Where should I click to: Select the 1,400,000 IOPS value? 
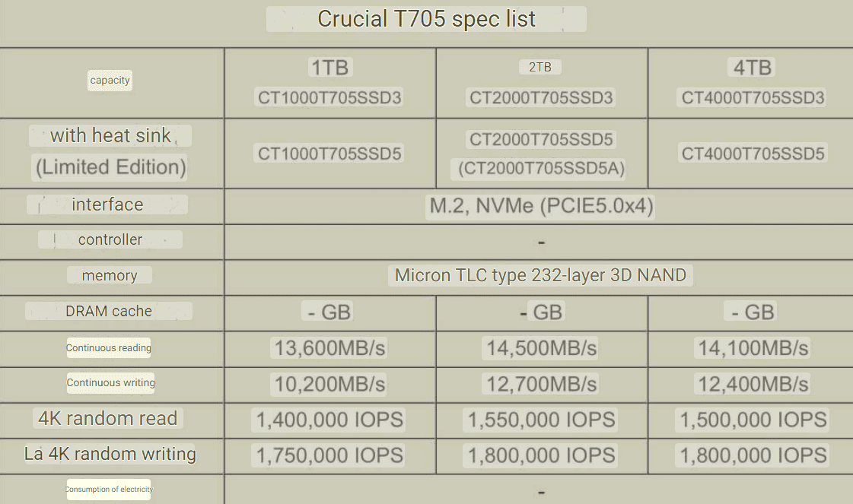[x=329, y=419]
